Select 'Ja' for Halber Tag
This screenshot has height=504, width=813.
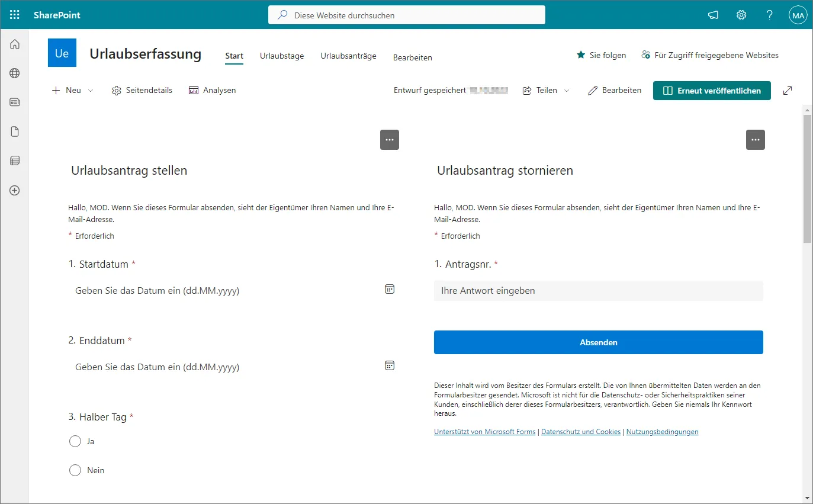pos(75,441)
